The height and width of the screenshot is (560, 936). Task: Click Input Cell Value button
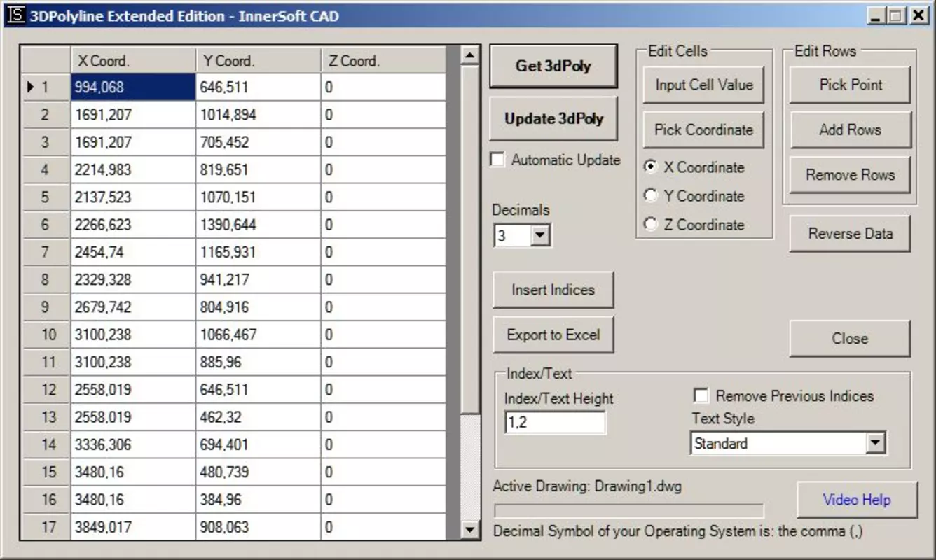pyautogui.click(x=703, y=85)
